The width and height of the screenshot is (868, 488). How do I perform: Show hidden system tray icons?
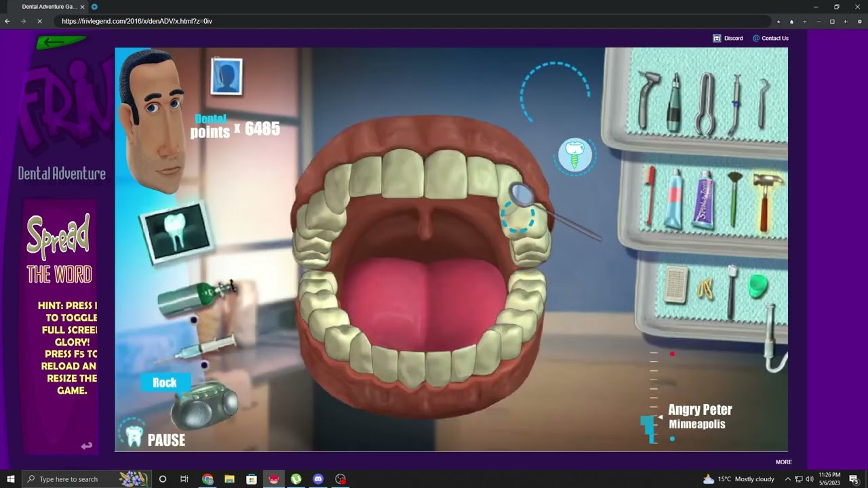787,479
